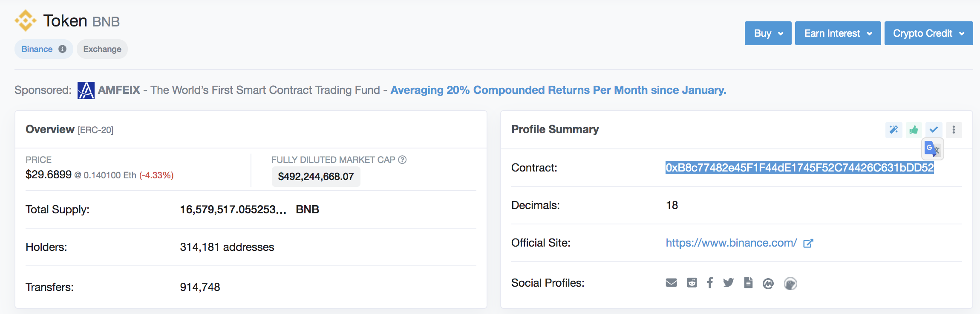Click the magic wand update icon
Screen dimensions: 980x314
tap(894, 130)
